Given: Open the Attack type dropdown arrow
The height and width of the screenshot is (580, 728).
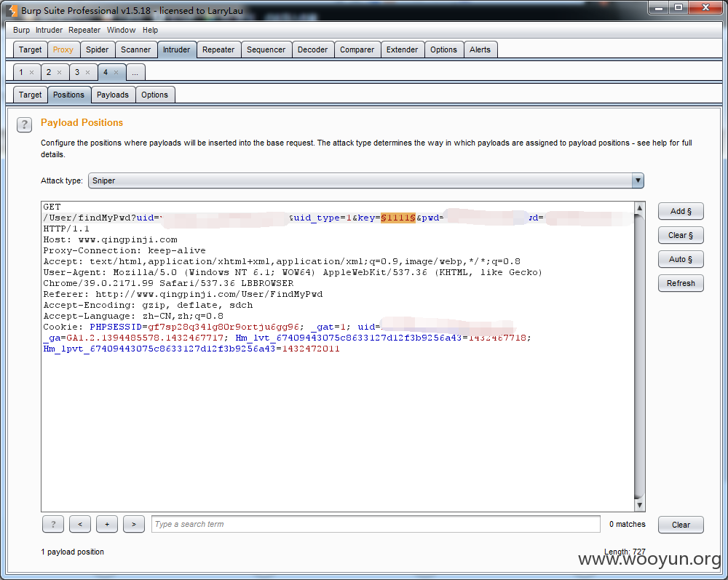Looking at the screenshot, I should pos(638,180).
